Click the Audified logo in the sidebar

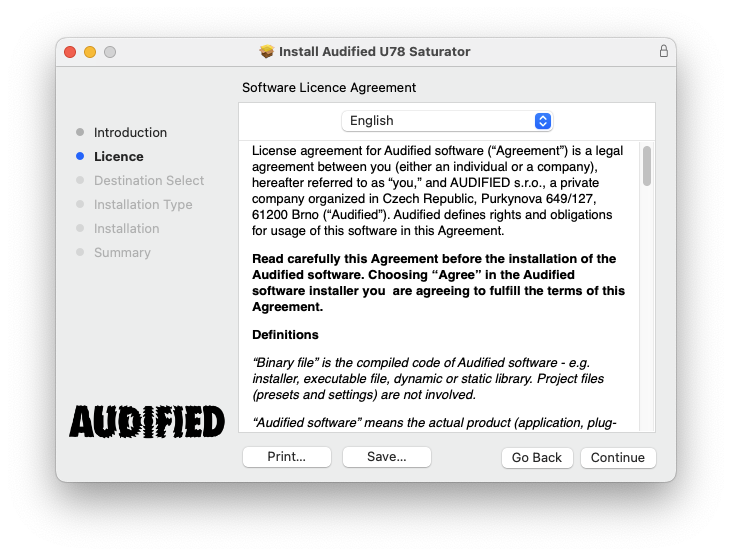[147, 421]
